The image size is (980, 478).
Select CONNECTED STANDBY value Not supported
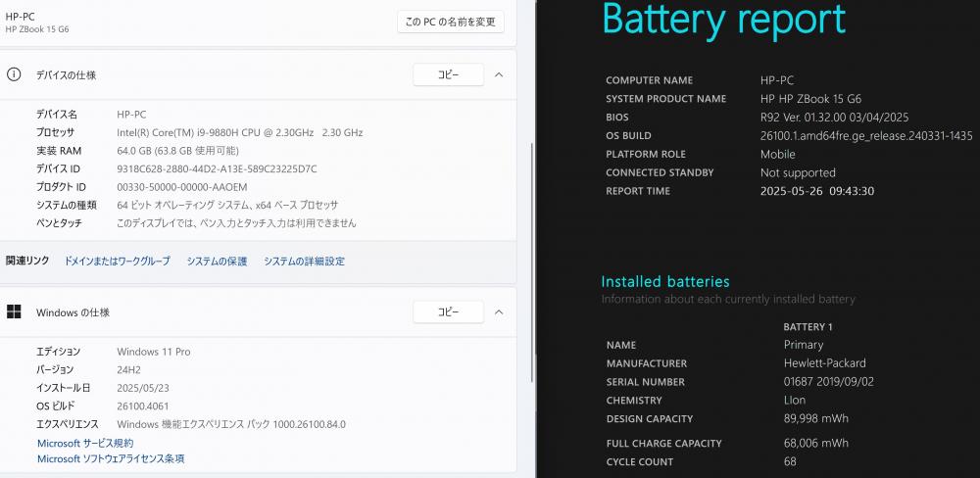798,172
